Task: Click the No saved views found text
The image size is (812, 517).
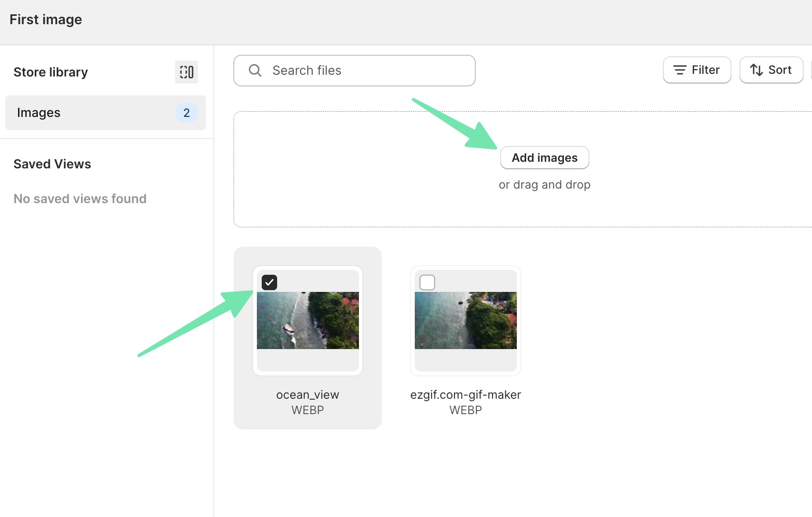Action: [80, 198]
